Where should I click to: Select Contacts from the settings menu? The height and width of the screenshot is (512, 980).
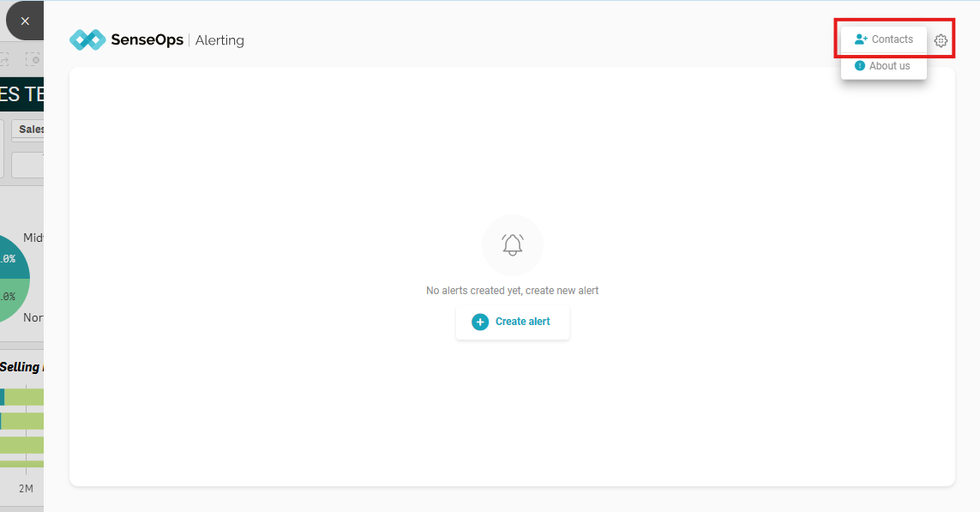884,39
